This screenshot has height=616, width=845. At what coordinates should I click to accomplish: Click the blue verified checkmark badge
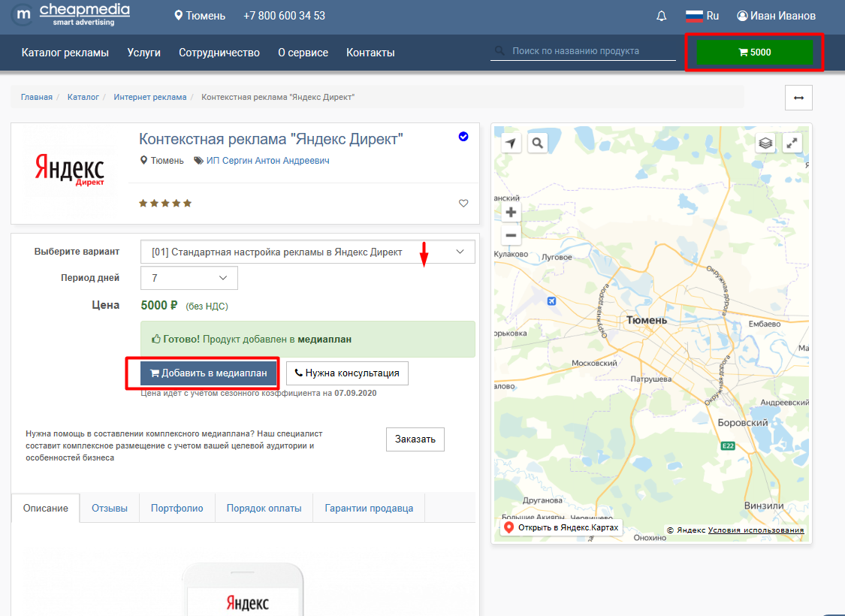[x=463, y=137]
